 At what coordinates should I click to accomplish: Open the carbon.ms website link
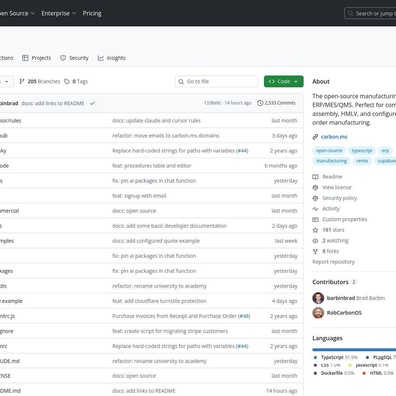[334, 137]
